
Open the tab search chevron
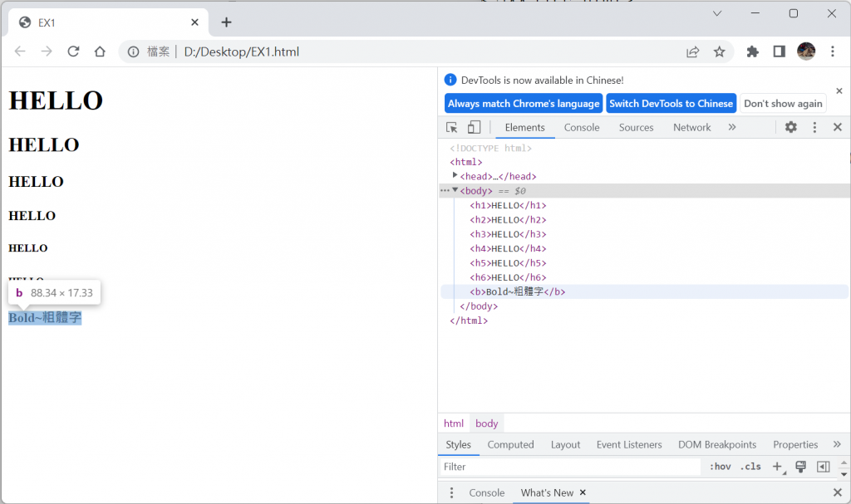717,13
